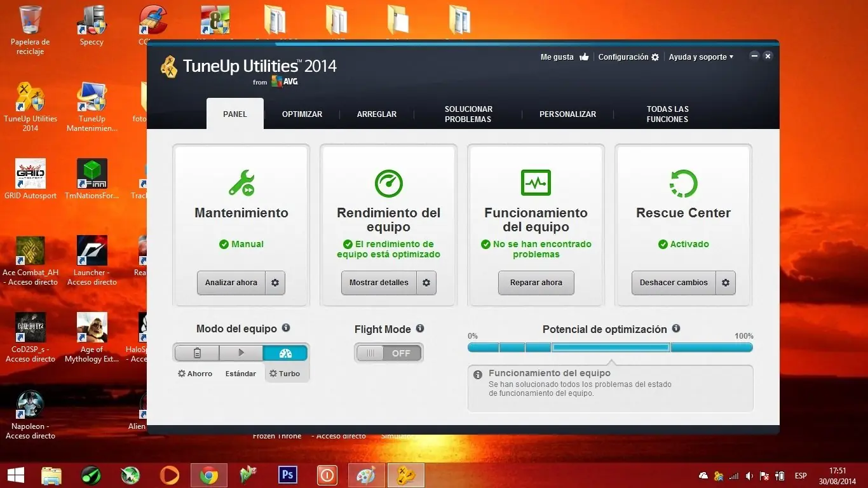Click the Funcionamiento del equipo info panel
The width and height of the screenshot is (868, 488).
pyautogui.click(x=610, y=388)
